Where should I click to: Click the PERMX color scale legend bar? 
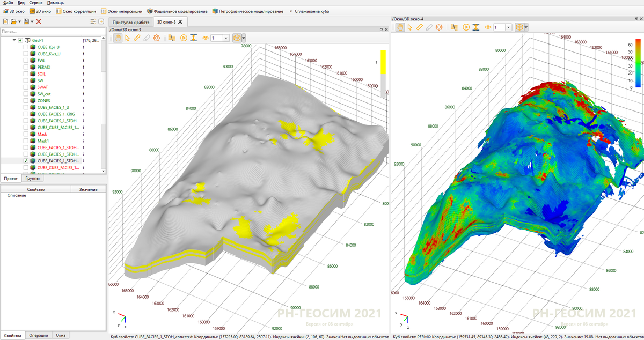point(638,63)
